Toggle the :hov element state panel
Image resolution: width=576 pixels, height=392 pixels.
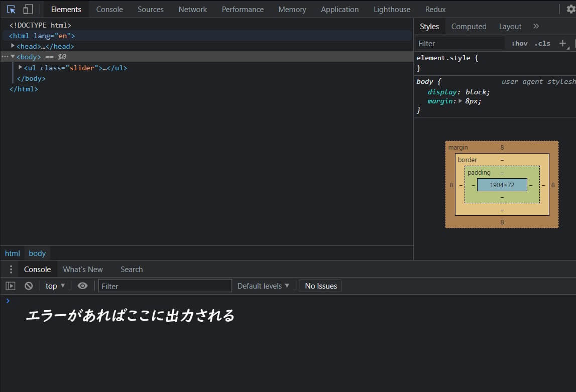[519, 44]
